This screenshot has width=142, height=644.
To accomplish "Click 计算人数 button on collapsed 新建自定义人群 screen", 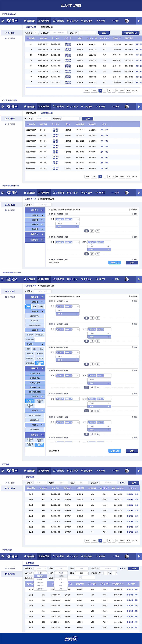I will click(x=115, y=262).
